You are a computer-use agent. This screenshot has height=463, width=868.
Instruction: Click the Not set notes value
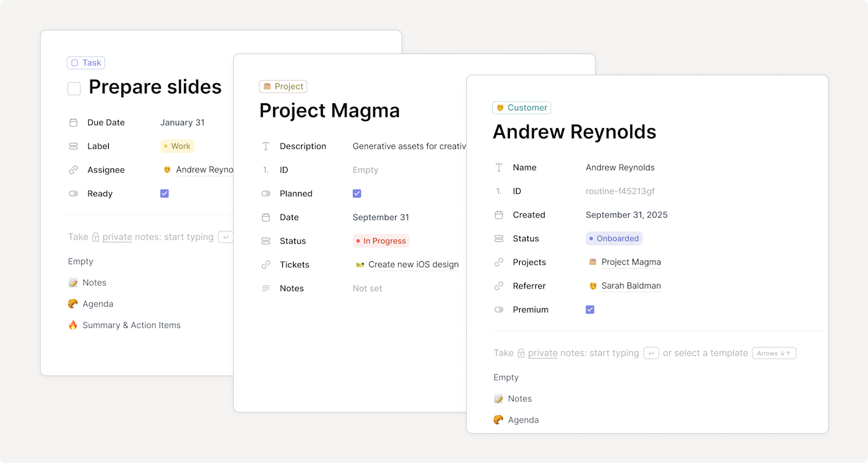click(367, 289)
